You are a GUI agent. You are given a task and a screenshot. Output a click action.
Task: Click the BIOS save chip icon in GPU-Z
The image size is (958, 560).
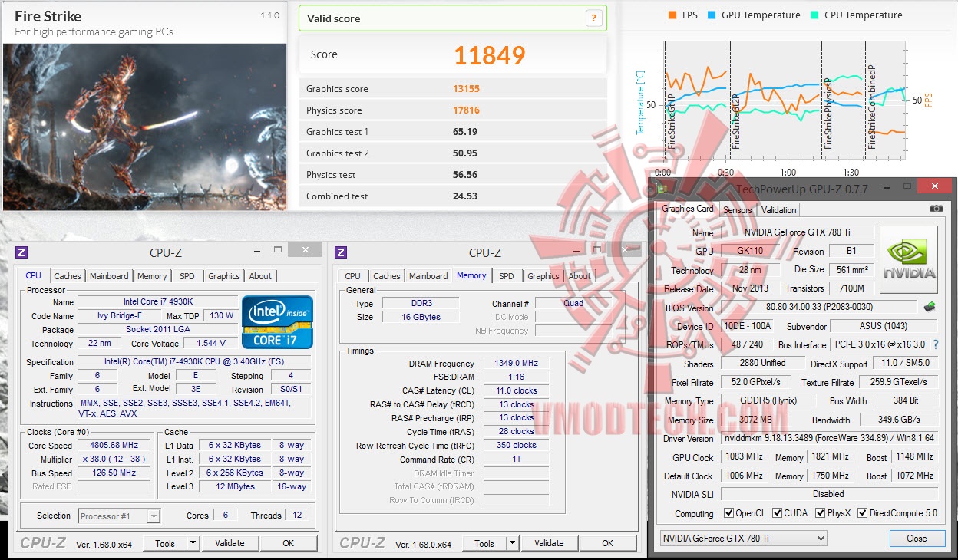pos(930,307)
